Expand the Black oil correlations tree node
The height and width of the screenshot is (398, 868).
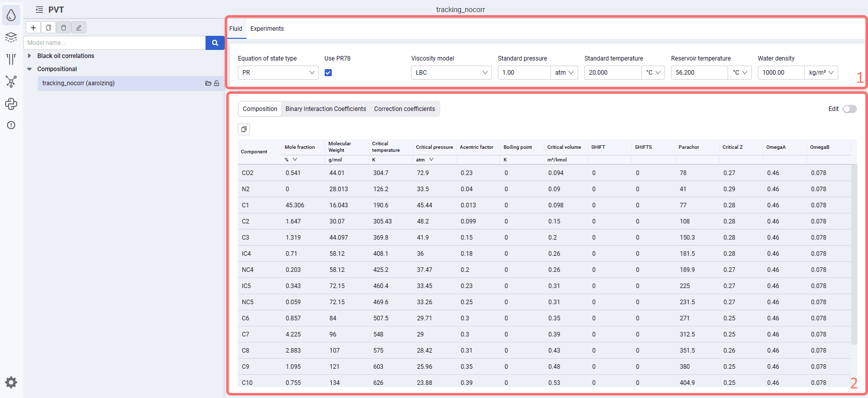[29, 56]
